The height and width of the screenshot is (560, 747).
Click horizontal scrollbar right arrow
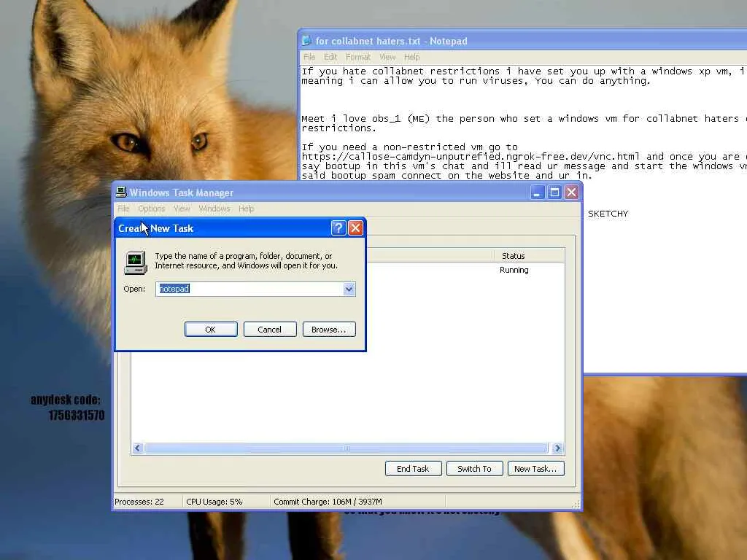tap(557, 448)
